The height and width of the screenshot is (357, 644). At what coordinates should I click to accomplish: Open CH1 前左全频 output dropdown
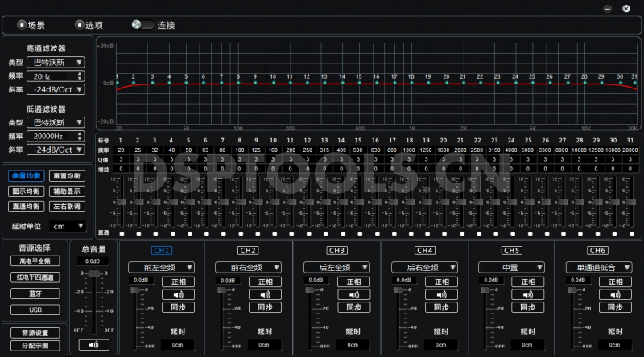click(x=161, y=268)
